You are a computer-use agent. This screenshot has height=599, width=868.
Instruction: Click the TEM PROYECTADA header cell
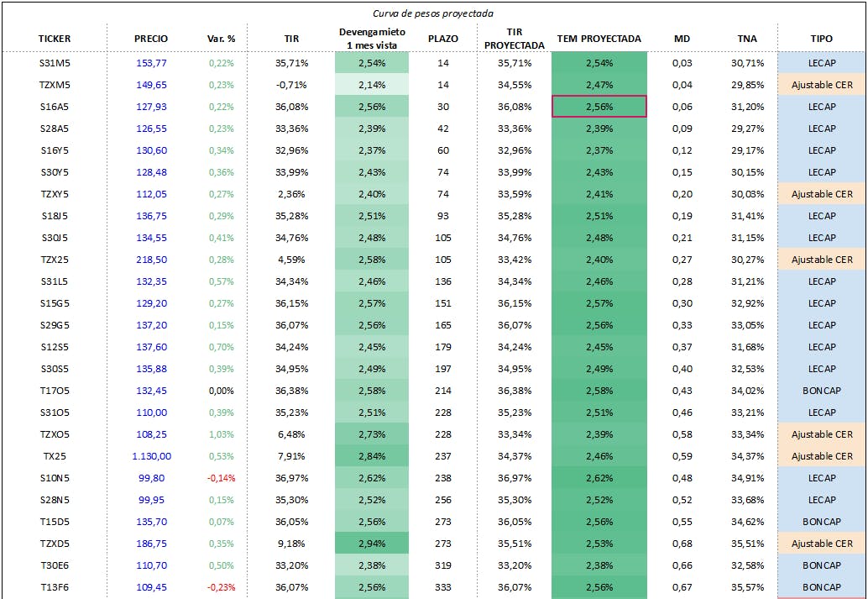pyautogui.click(x=599, y=39)
